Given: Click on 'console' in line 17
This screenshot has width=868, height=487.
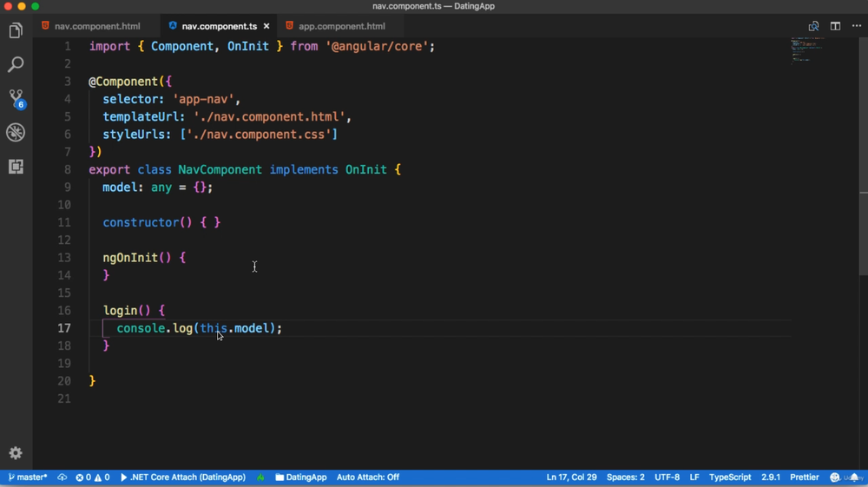Looking at the screenshot, I should [141, 328].
